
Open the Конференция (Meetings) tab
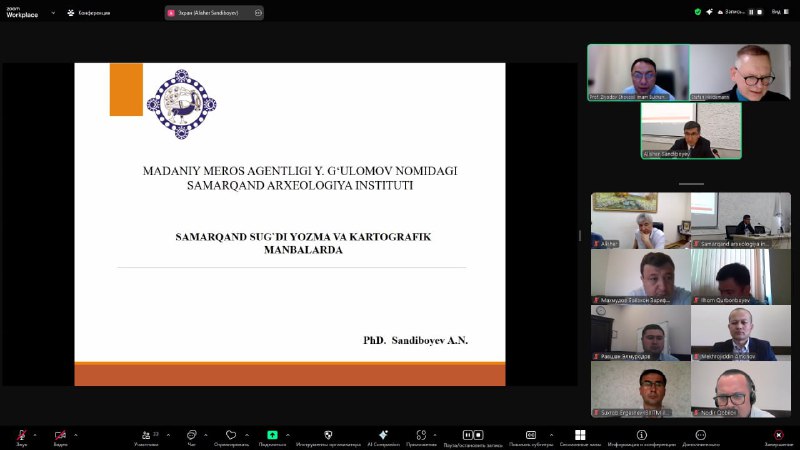pos(89,13)
